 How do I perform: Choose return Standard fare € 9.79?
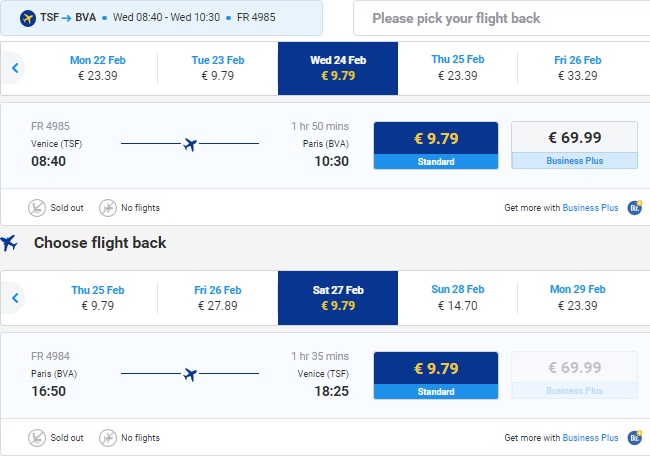point(435,375)
